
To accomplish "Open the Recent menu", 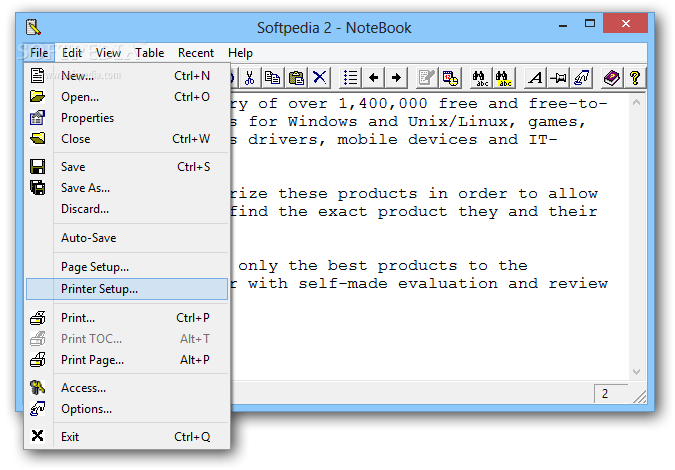I will coord(196,53).
